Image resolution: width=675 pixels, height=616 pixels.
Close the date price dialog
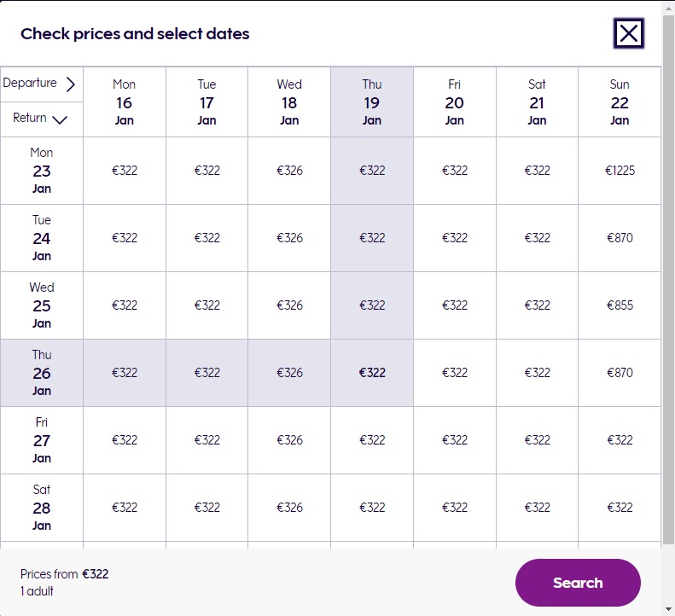pos(629,33)
